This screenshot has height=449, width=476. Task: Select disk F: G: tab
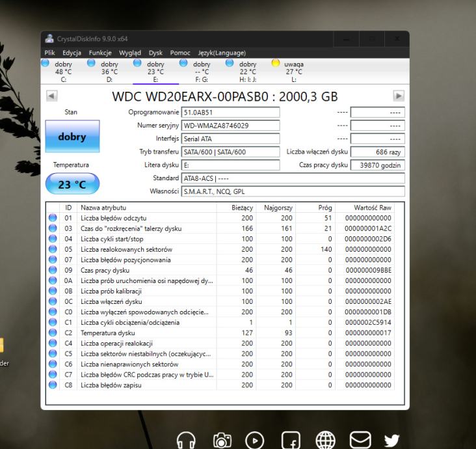click(202, 72)
